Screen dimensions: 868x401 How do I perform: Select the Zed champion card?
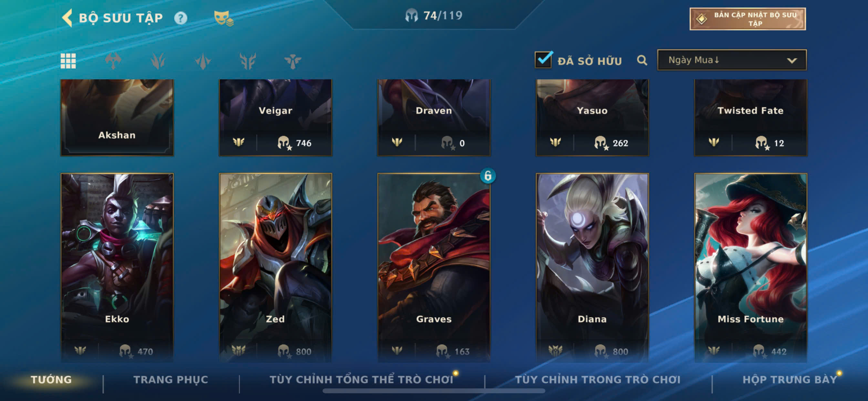click(275, 268)
